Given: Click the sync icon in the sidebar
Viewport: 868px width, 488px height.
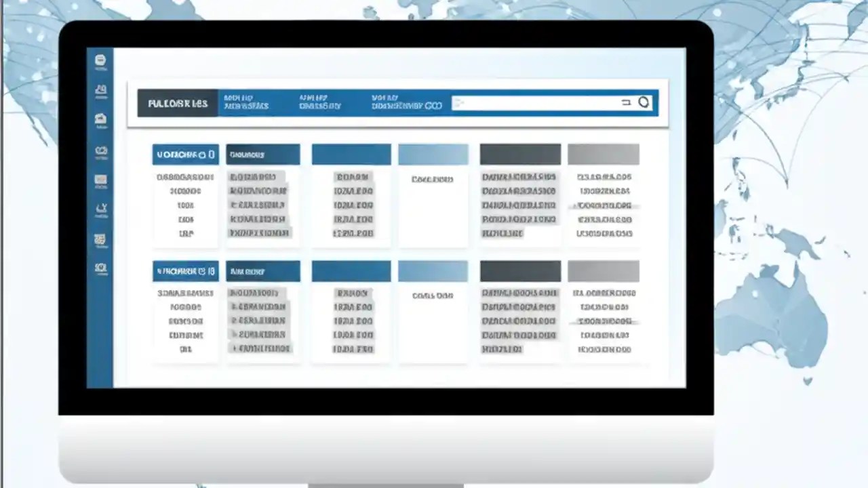Looking at the screenshot, I should (100, 207).
